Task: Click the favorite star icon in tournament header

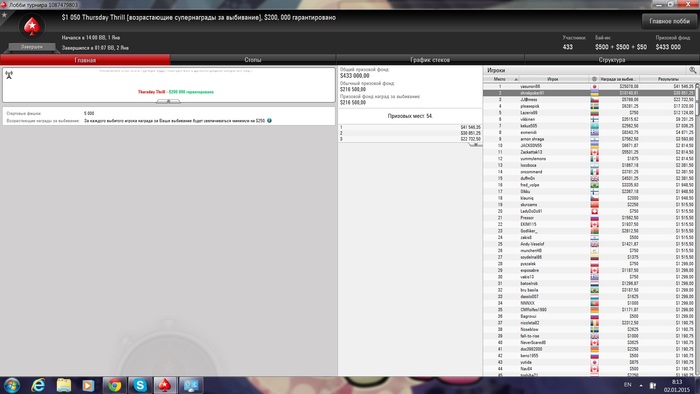Action: pyautogui.click(x=4, y=15)
